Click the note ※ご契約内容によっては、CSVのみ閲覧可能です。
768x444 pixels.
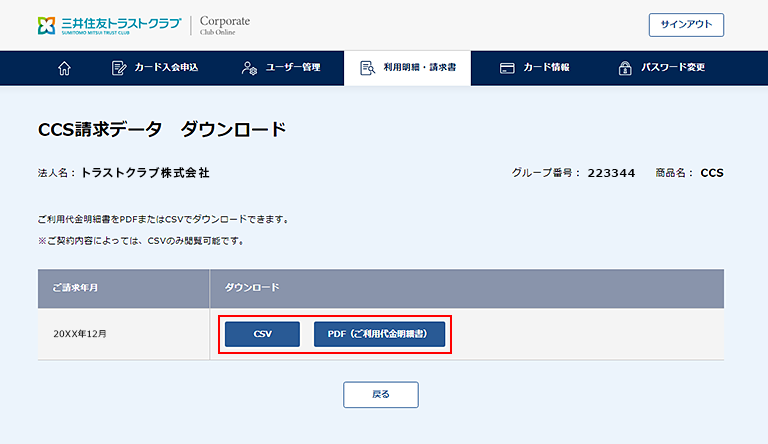coord(143,241)
